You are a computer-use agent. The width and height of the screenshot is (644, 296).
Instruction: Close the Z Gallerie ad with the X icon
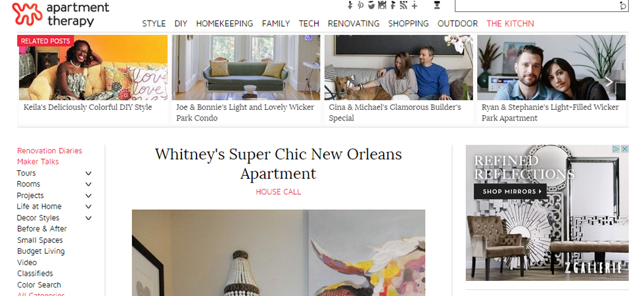click(x=624, y=149)
